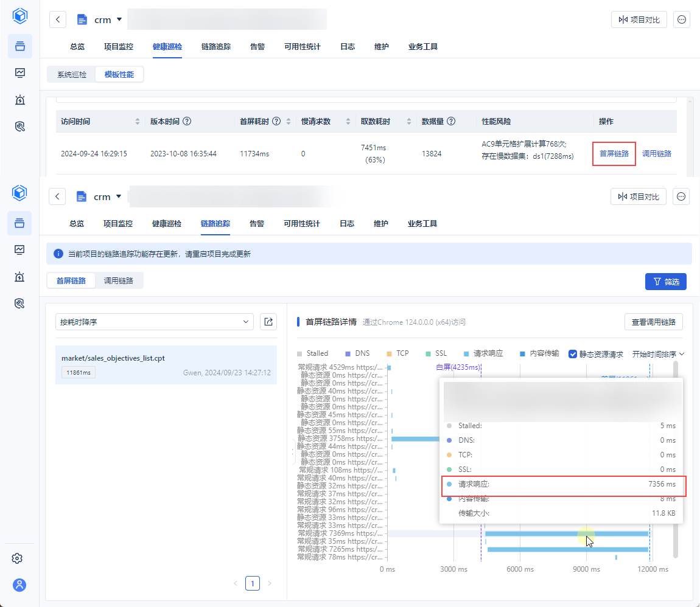
Task: Open the trace search sidebar icon in the upper screenshot
Action: point(20,127)
